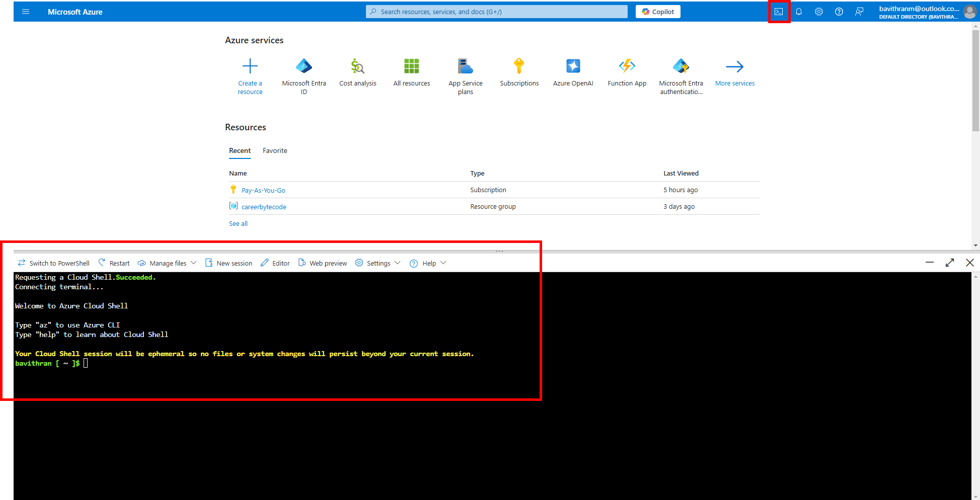Open the Cloud Shell Editor
The height and width of the screenshot is (500, 980).
pos(275,263)
